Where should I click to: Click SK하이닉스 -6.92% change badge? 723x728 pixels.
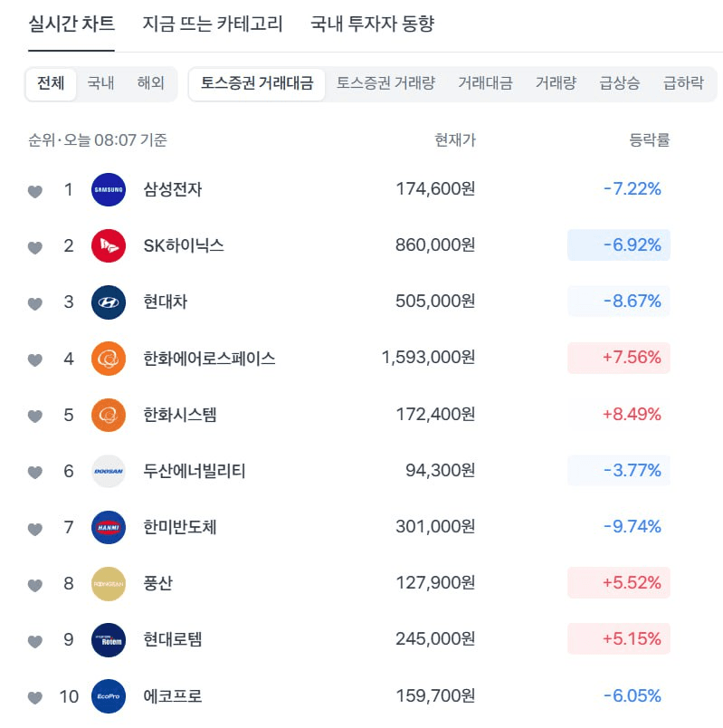pos(619,245)
